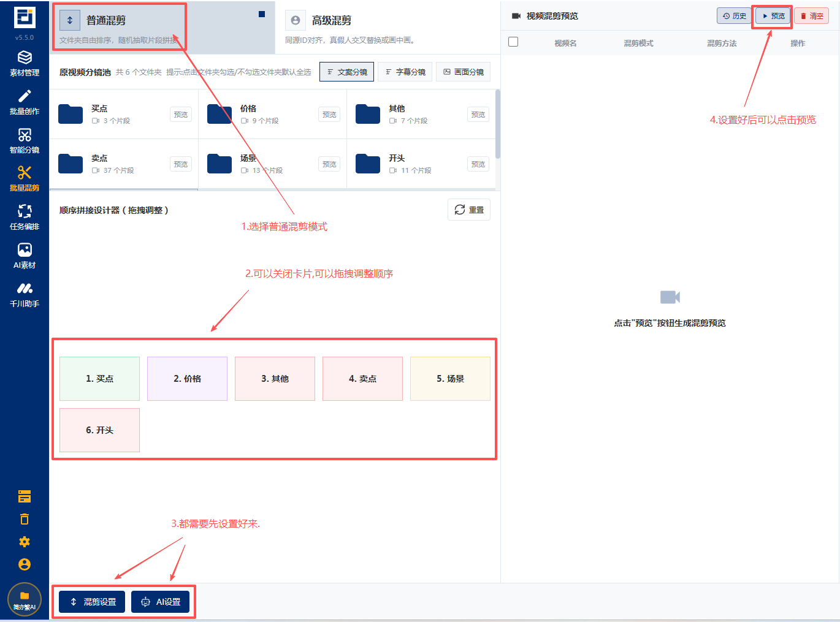Select the 字幕分镜 tab
This screenshot has width=840, height=622.
pyautogui.click(x=405, y=72)
